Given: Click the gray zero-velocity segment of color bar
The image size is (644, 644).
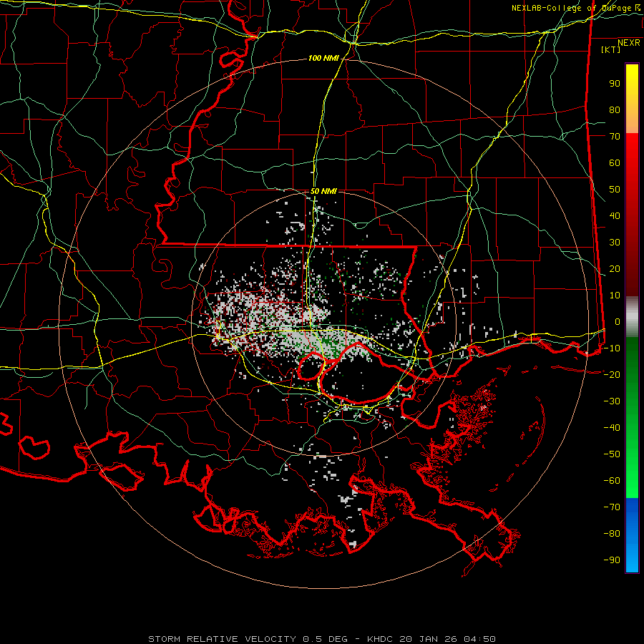Looking at the screenshot, I should [632, 317].
